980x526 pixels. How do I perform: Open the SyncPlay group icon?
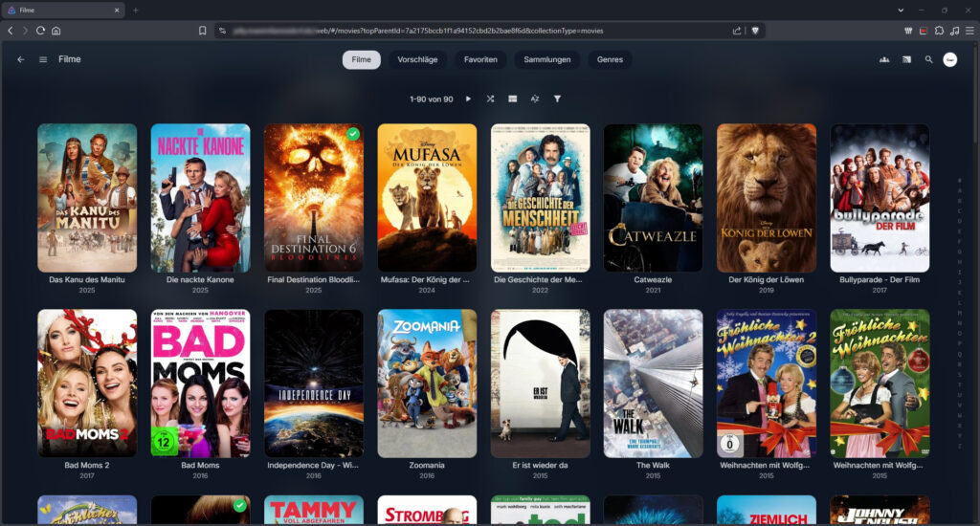pyautogui.click(x=883, y=59)
